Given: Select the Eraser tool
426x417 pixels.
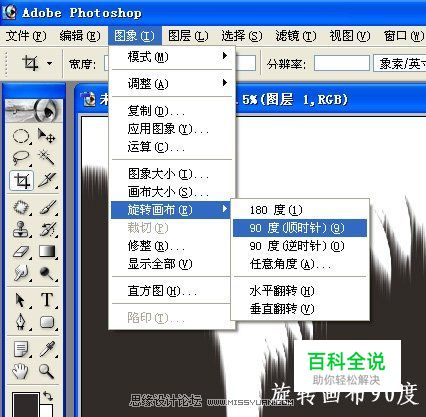Looking at the screenshot, I should click(x=21, y=251).
